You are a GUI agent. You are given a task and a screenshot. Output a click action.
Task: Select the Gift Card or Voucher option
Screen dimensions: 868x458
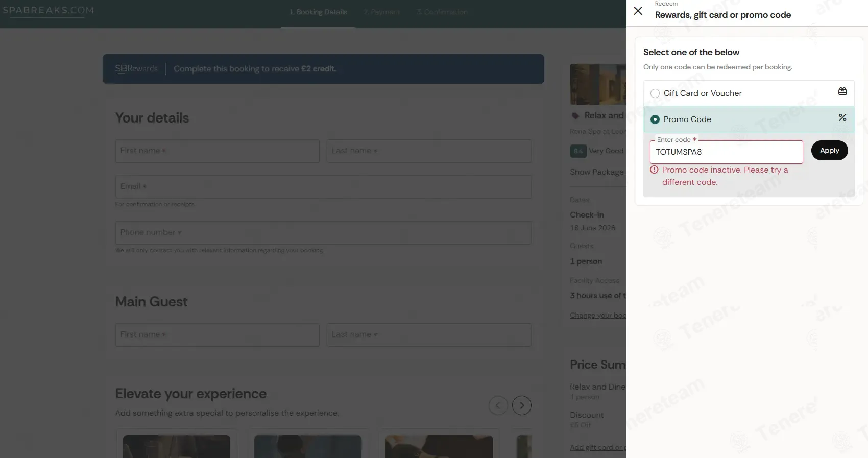pos(749,93)
